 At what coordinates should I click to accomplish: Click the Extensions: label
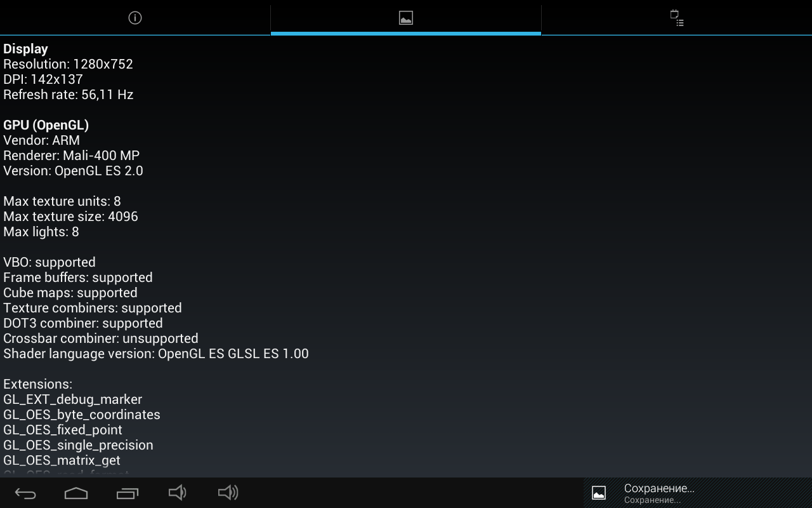37,384
